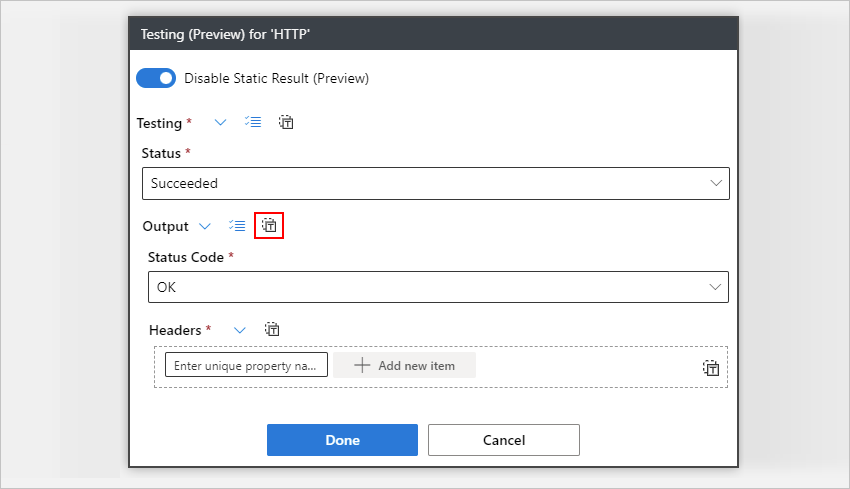Click the checklist icon beside Testing
Image resolution: width=850 pixels, height=489 pixels.
[x=253, y=123]
